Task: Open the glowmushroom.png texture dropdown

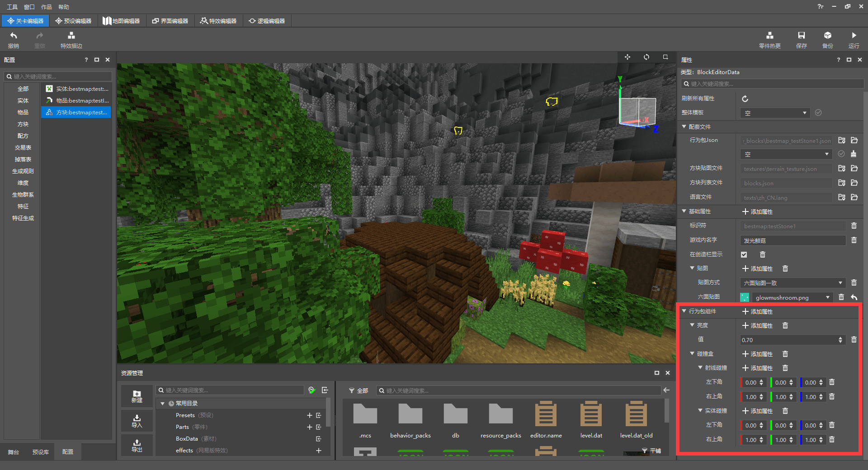Action: [x=793, y=297]
